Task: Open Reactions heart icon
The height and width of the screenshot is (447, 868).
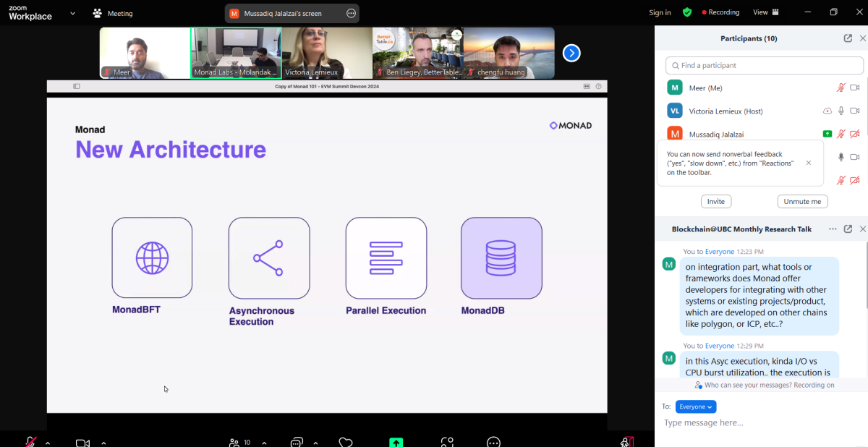Action: (346, 442)
